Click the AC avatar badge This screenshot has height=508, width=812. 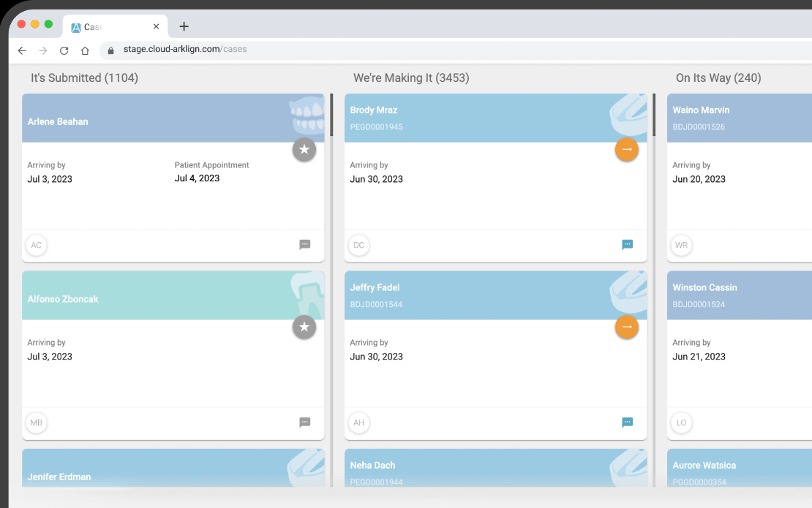click(x=37, y=245)
